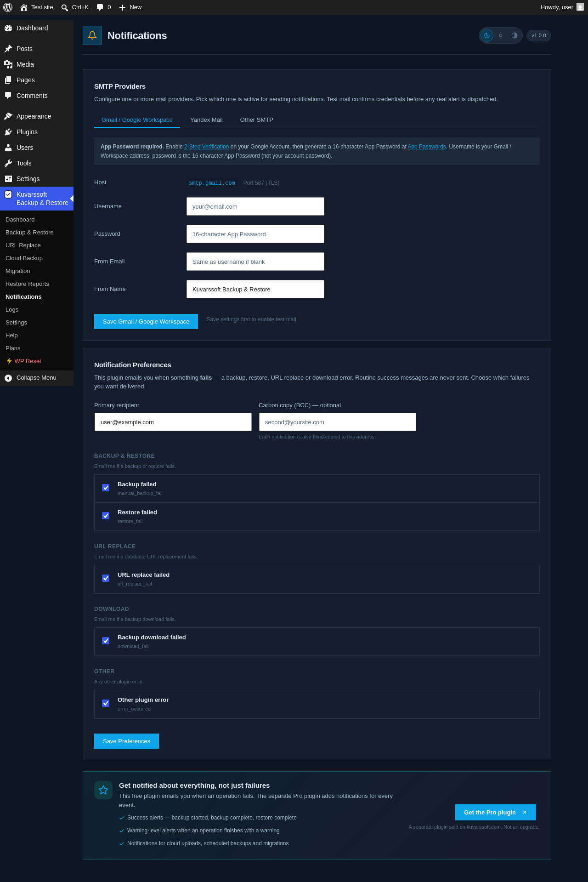Focus the From Email input field

(255, 262)
